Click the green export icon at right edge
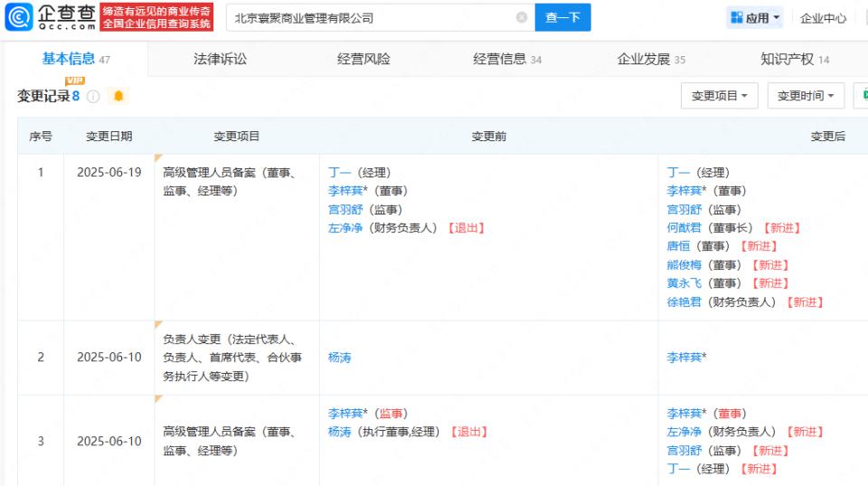868x486 pixels. (863, 95)
